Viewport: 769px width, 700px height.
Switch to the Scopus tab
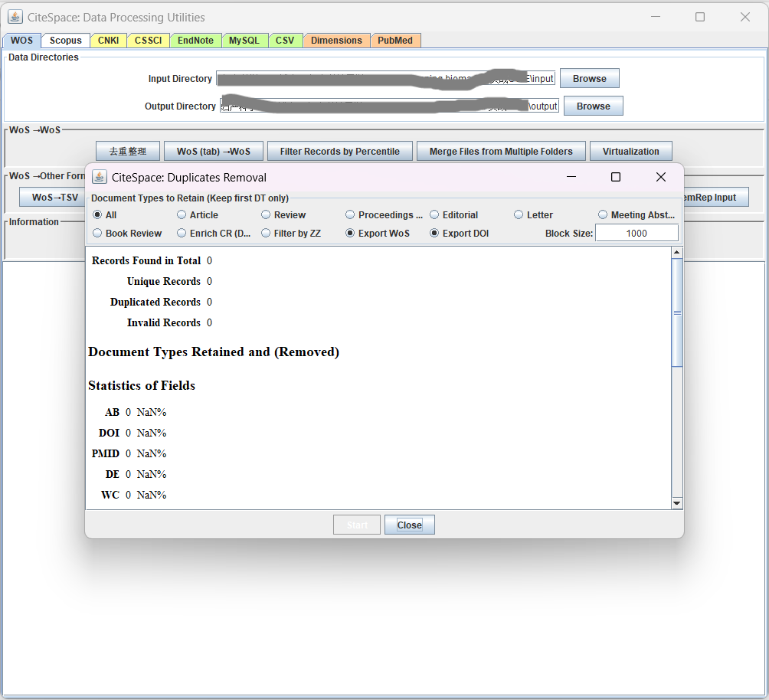66,41
